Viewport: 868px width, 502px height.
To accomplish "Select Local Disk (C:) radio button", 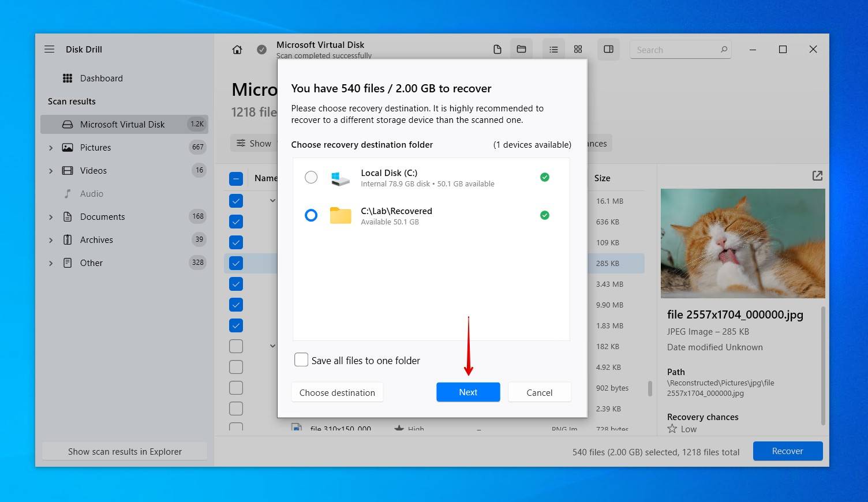I will (311, 178).
